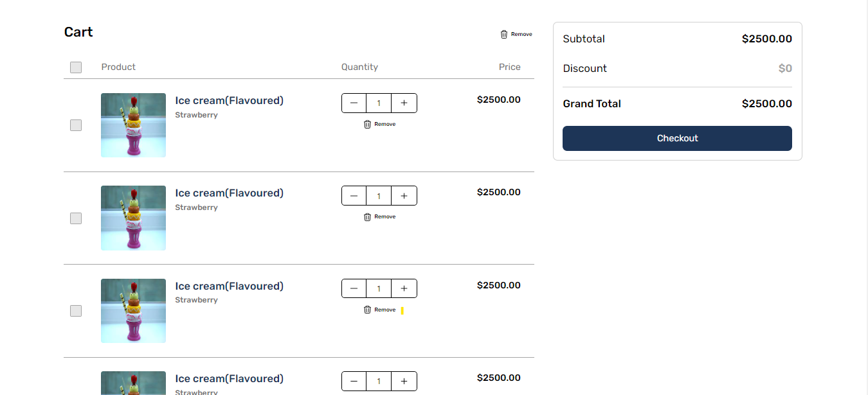
Task: Increase quantity of fourth cart item
Action: [x=404, y=381]
